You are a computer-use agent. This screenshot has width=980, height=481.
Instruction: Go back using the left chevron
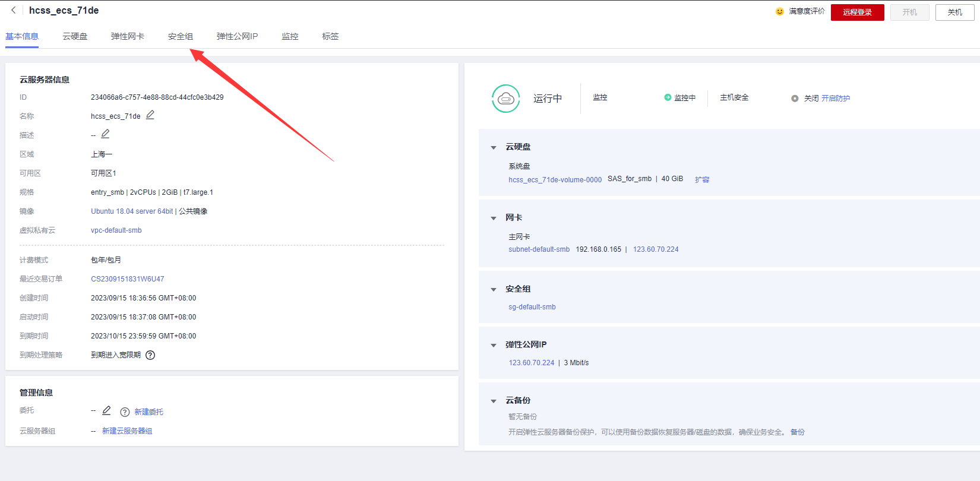pyautogui.click(x=13, y=10)
